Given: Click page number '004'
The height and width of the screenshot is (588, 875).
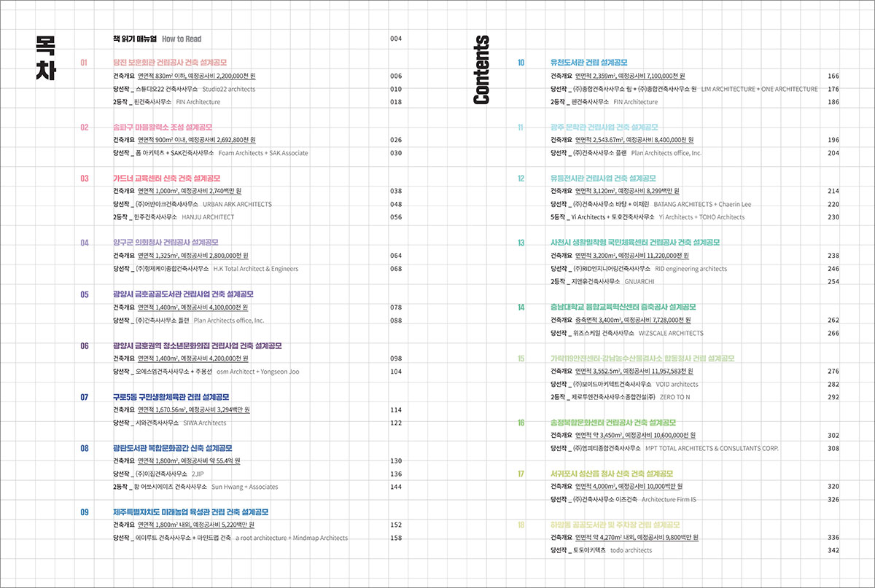Looking at the screenshot, I should 396,39.
